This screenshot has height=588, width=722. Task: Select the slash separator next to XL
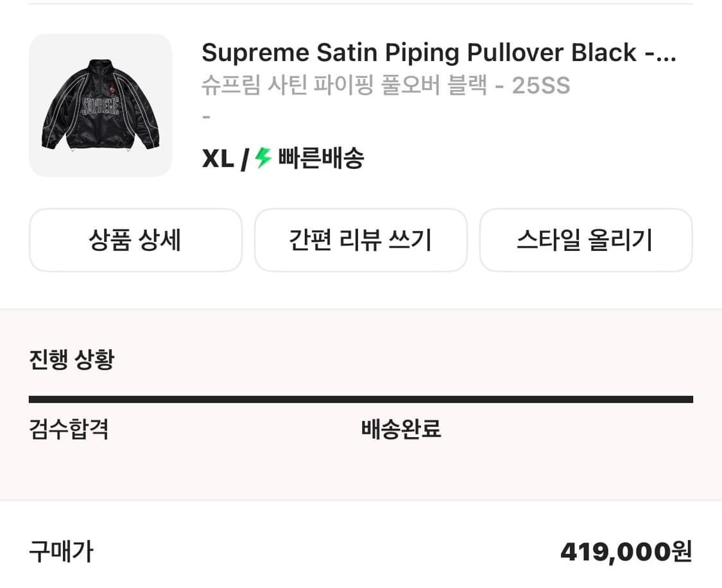(x=245, y=159)
